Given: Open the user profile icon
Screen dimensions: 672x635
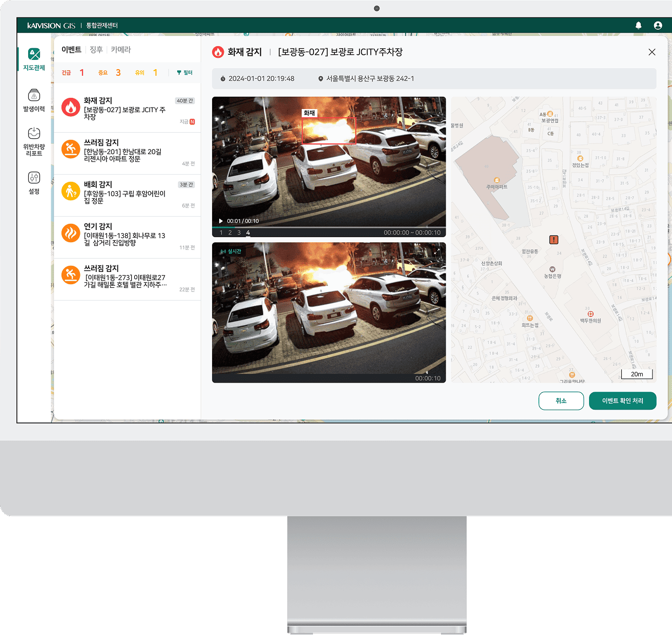Looking at the screenshot, I should (658, 26).
